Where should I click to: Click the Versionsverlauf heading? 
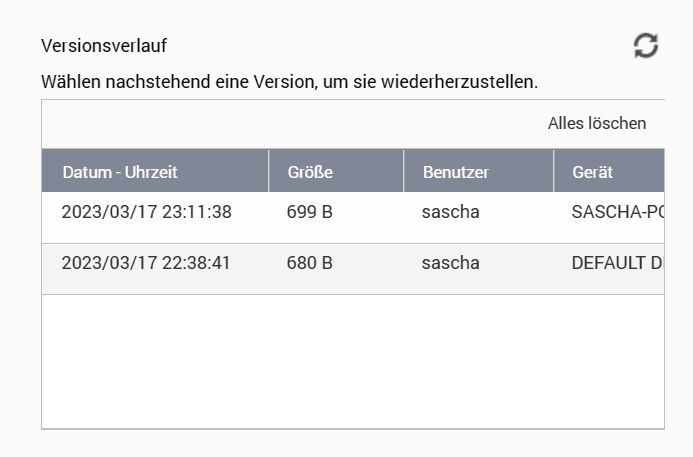[x=103, y=46]
